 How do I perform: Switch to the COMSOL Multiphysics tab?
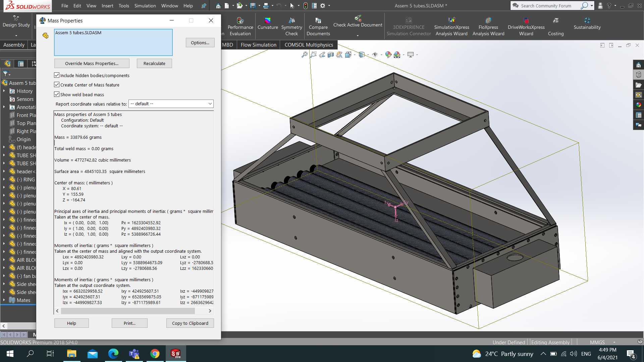[309, 45]
